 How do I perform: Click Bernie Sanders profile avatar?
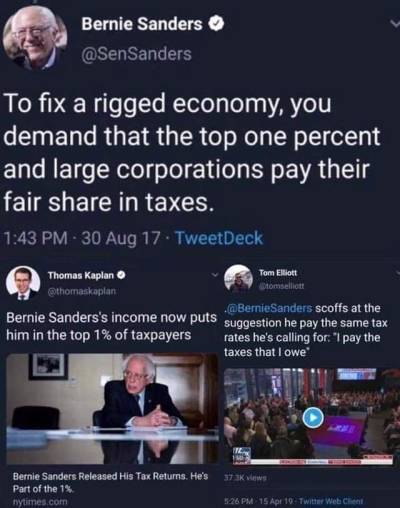click(x=35, y=37)
